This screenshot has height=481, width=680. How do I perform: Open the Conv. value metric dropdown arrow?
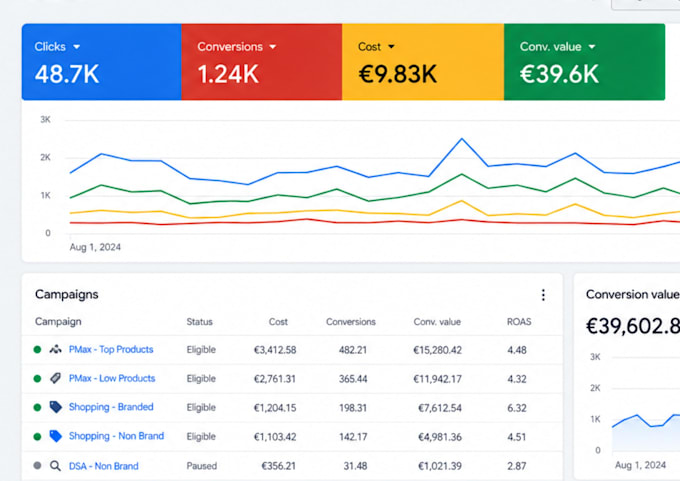click(x=592, y=47)
